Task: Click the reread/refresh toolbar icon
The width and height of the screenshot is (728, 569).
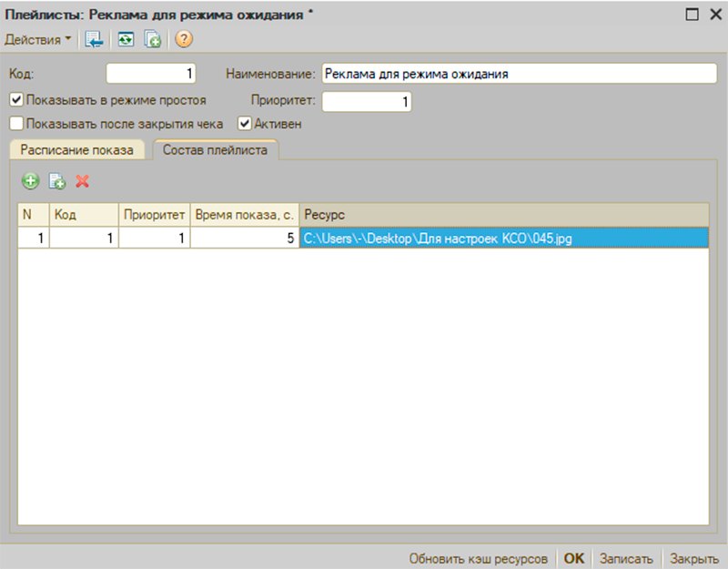Action: tap(126, 39)
